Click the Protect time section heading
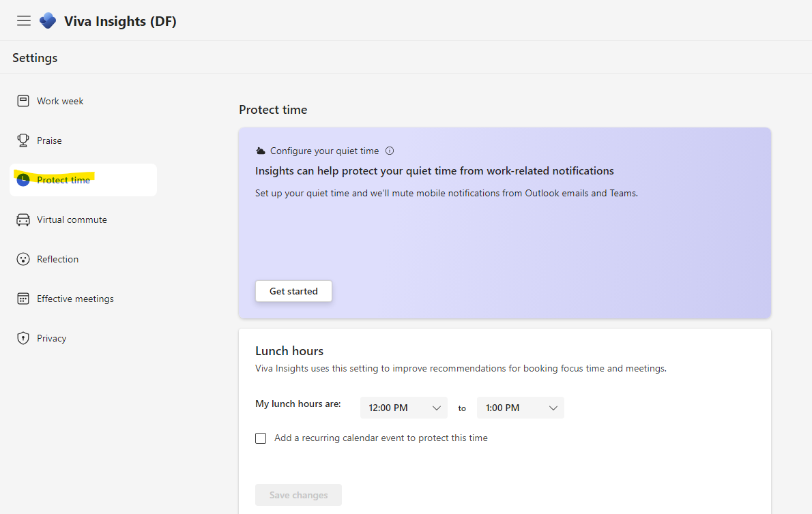Image resolution: width=812 pixels, height=514 pixels. pos(273,110)
